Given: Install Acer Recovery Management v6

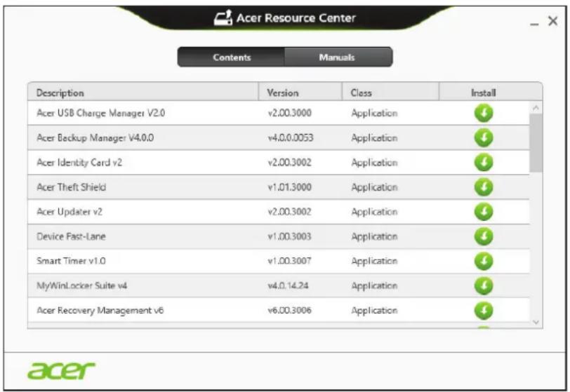Looking at the screenshot, I should tap(484, 310).
